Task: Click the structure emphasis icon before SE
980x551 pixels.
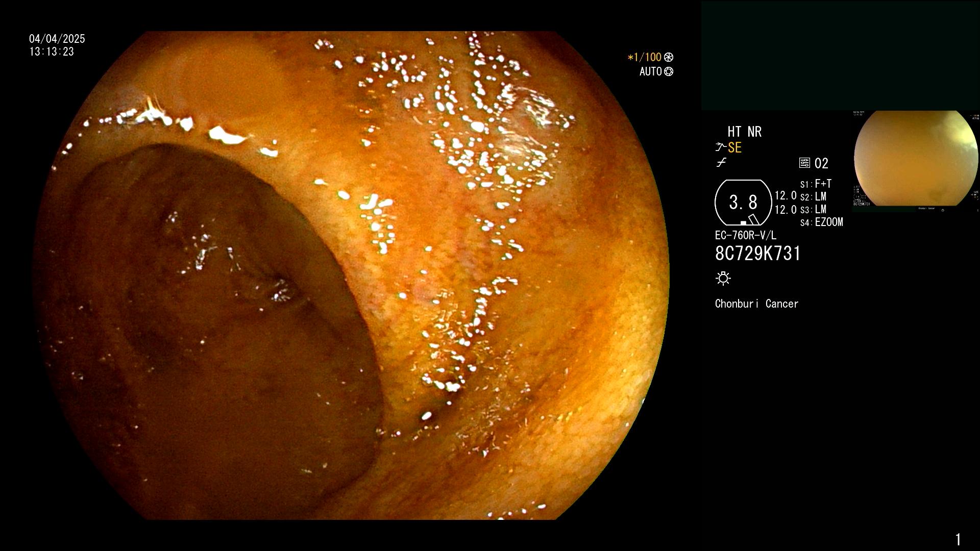Action: [721, 147]
